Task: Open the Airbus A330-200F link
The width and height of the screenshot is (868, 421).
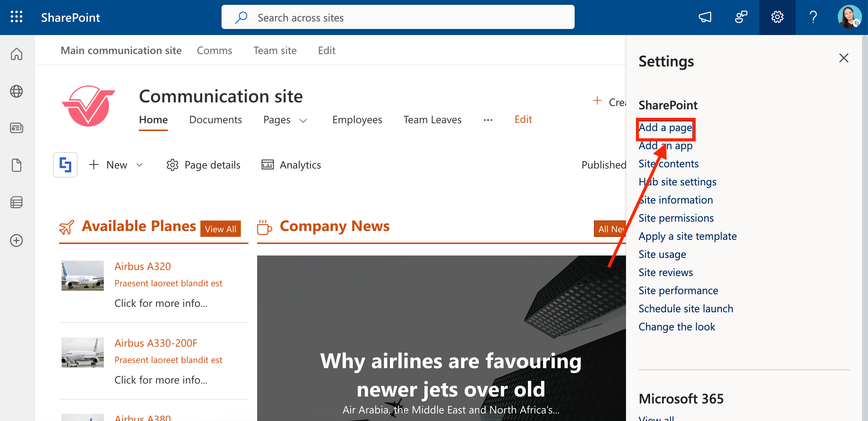Action: (x=156, y=343)
